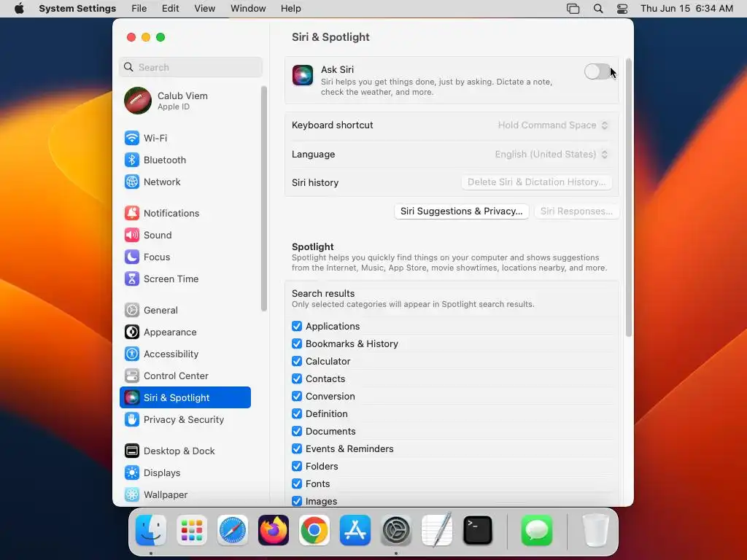Screen dimensions: 747x560
Task: Uncheck the Folders checkbox
Action: [297, 466]
